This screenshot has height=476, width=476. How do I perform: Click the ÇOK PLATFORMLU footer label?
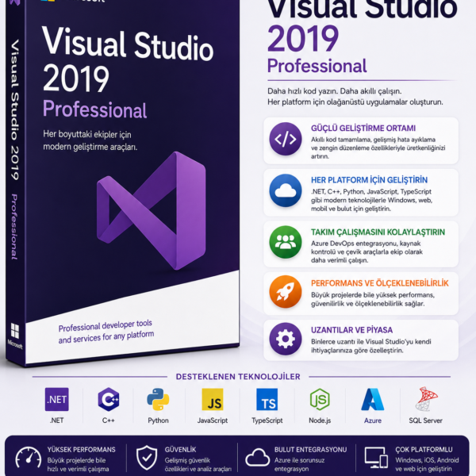click(424, 450)
